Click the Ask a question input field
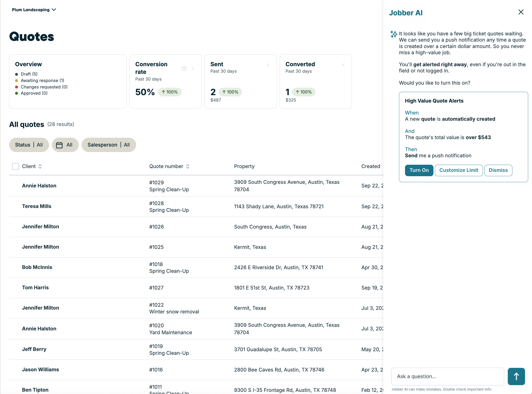 [x=447, y=376]
